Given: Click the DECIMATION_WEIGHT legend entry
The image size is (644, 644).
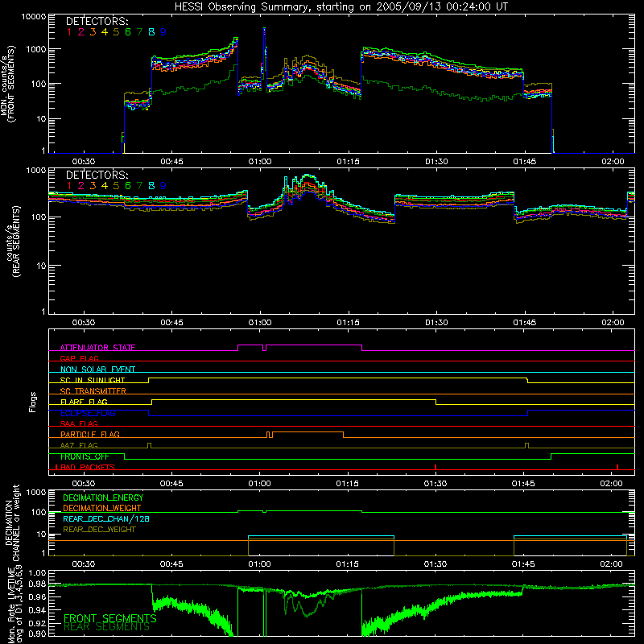Looking at the screenshot, I should pos(102,508).
